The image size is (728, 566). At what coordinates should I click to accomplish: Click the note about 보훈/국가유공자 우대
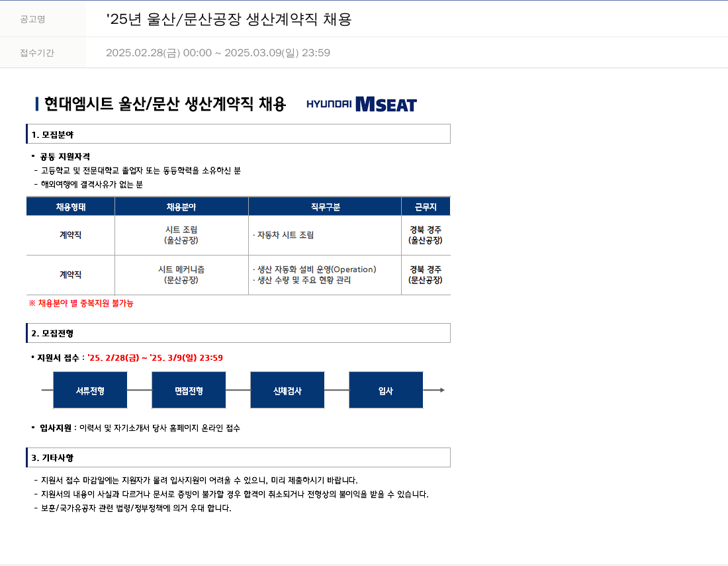[133, 508]
